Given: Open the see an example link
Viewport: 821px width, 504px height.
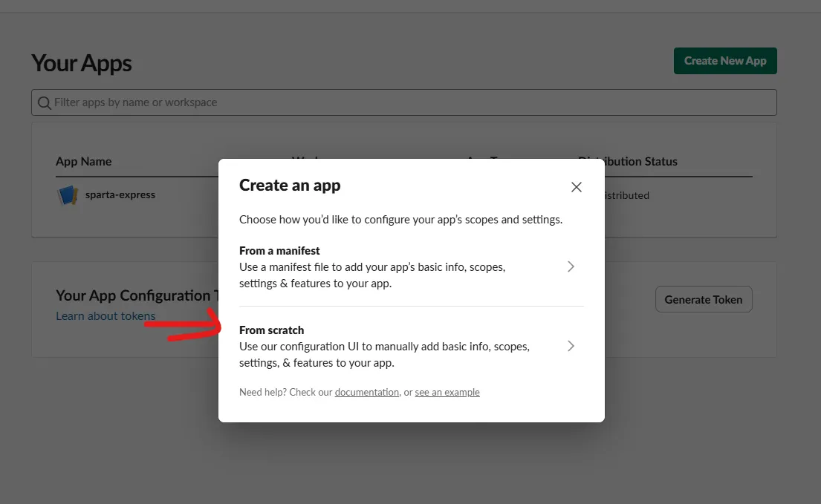Looking at the screenshot, I should pos(447,392).
